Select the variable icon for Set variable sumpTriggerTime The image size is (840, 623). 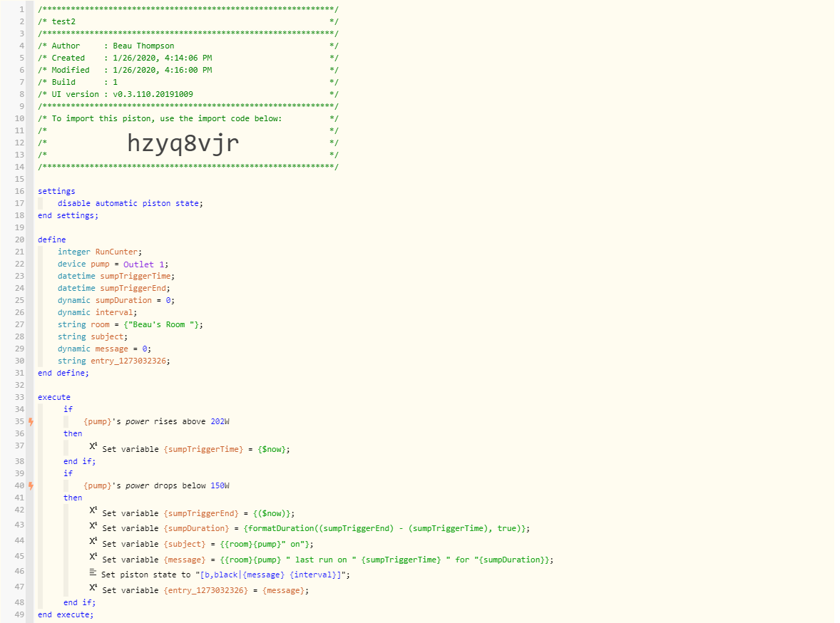pos(93,446)
